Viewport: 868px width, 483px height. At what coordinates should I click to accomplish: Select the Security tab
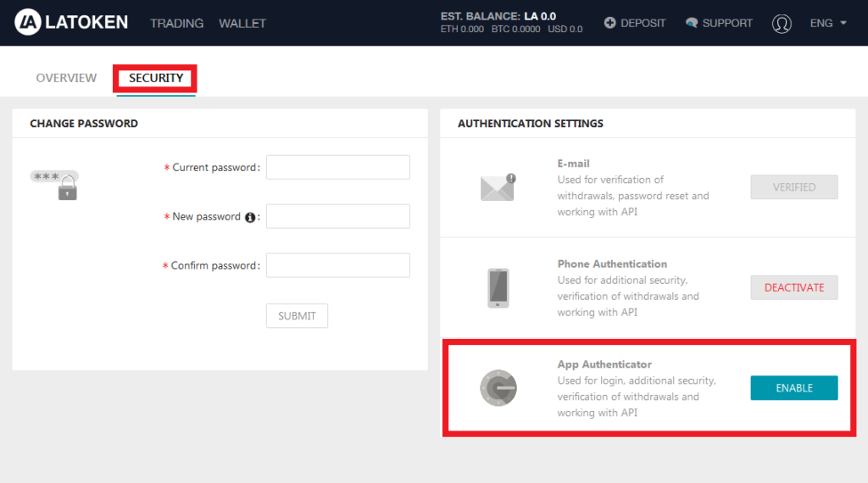[x=156, y=78]
